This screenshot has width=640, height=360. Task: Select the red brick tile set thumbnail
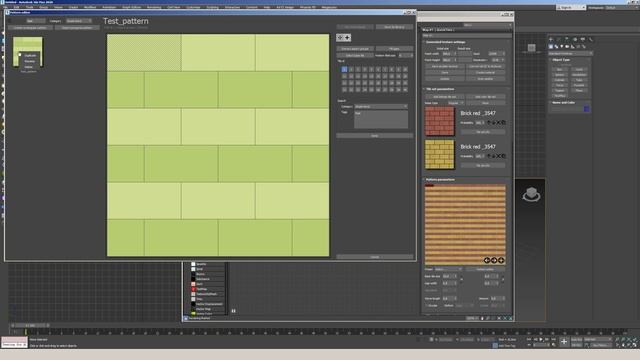click(440, 121)
